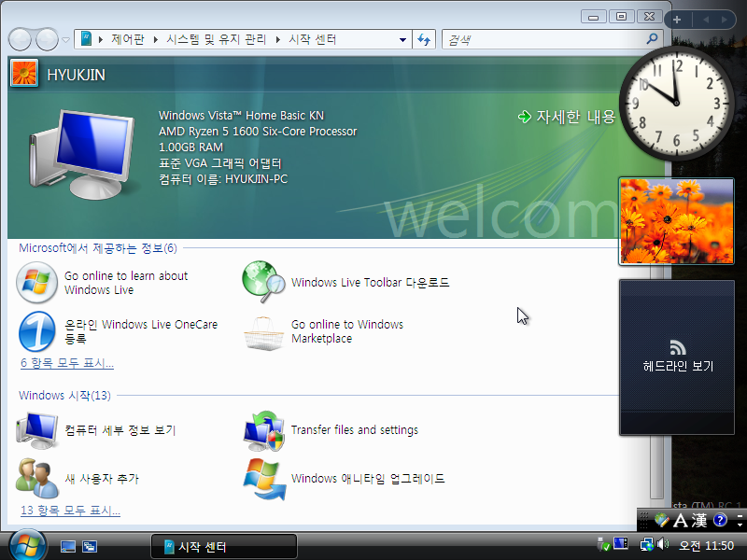Toggle the A English/Korean input mode
This screenshot has width=747, height=560.
(681, 520)
